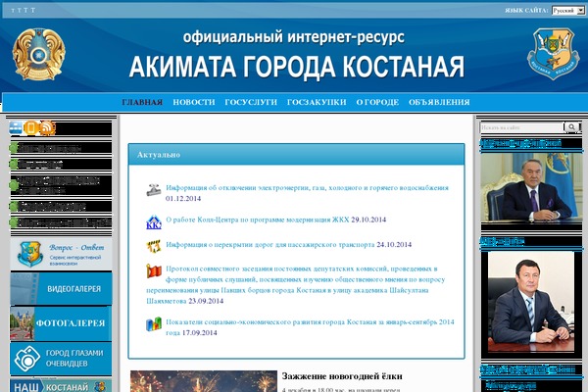Click the fireworks news thumbnail
The image size is (588, 392).
pos(204,381)
